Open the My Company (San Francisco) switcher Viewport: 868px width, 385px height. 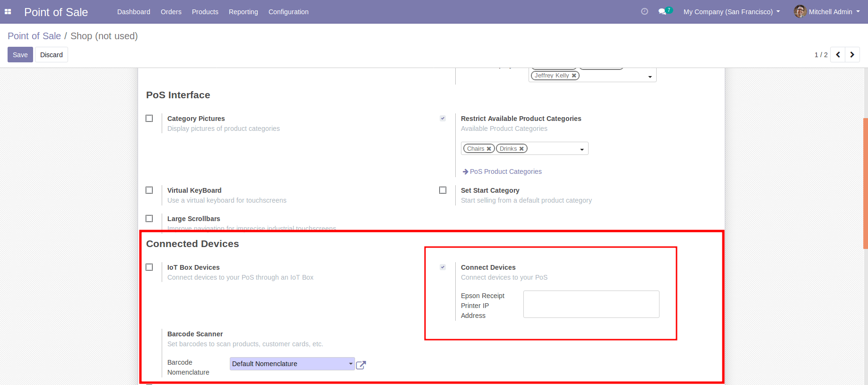click(731, 12)
